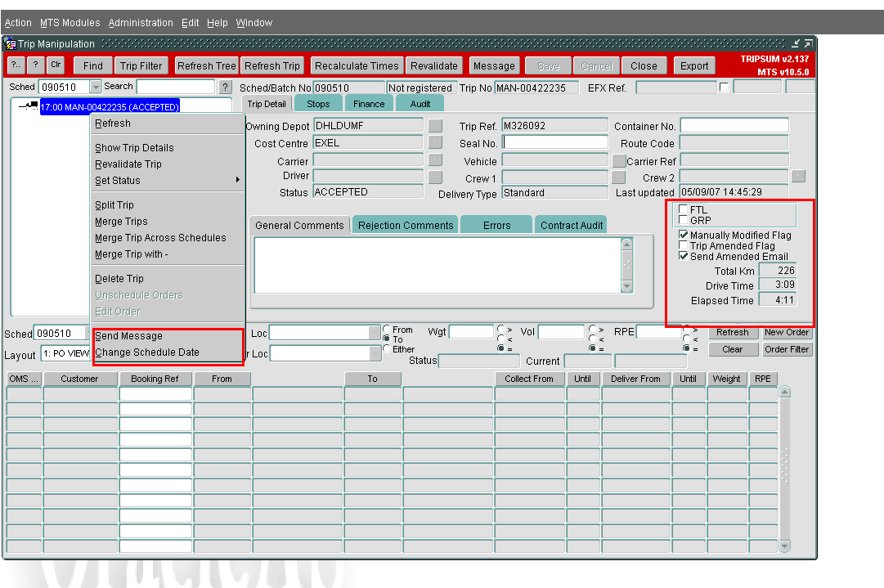884x588 pixels.
Task: Enable the FTL checkbox
Action: pos(684,209)
